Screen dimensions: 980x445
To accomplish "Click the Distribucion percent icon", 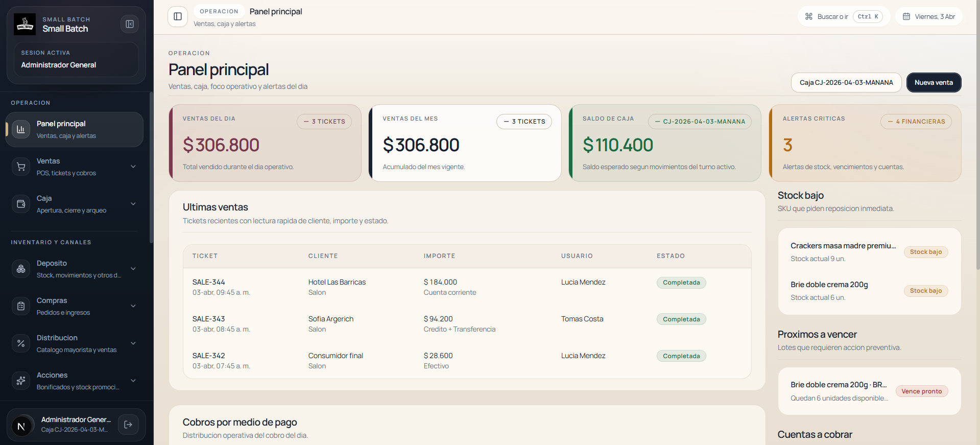I will tap(21, 343).
